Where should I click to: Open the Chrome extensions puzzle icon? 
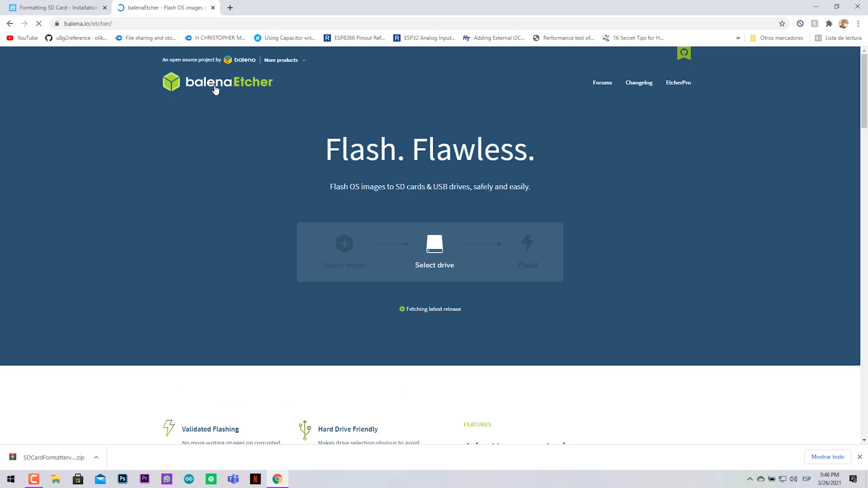pyautogui.click(x=829, y=23)
